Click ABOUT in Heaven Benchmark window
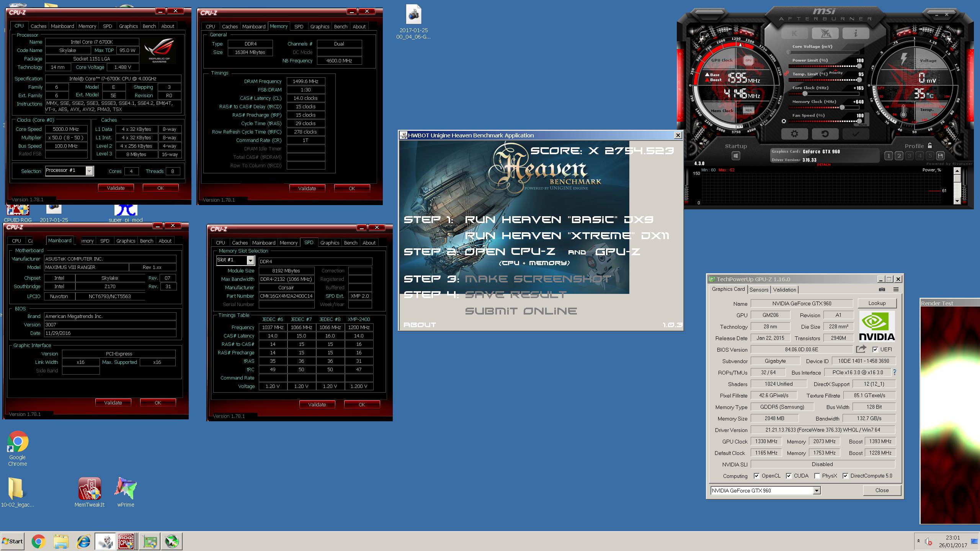Screen dimensions: 980x551 (420, 324)
